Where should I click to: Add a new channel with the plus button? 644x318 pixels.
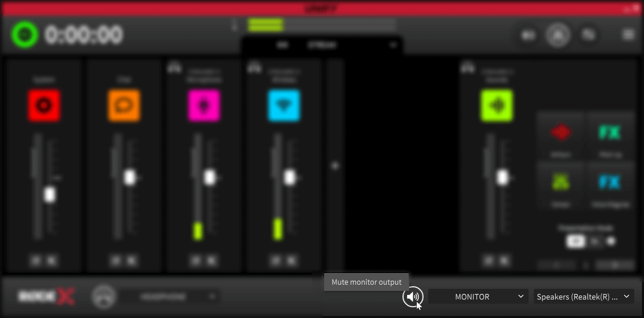coord(335,165)
